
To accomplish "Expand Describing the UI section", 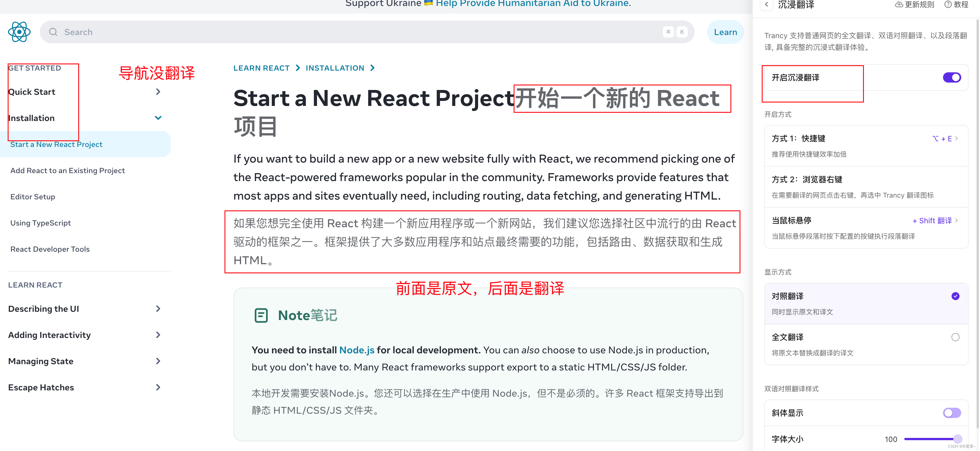I will [158, 309].
